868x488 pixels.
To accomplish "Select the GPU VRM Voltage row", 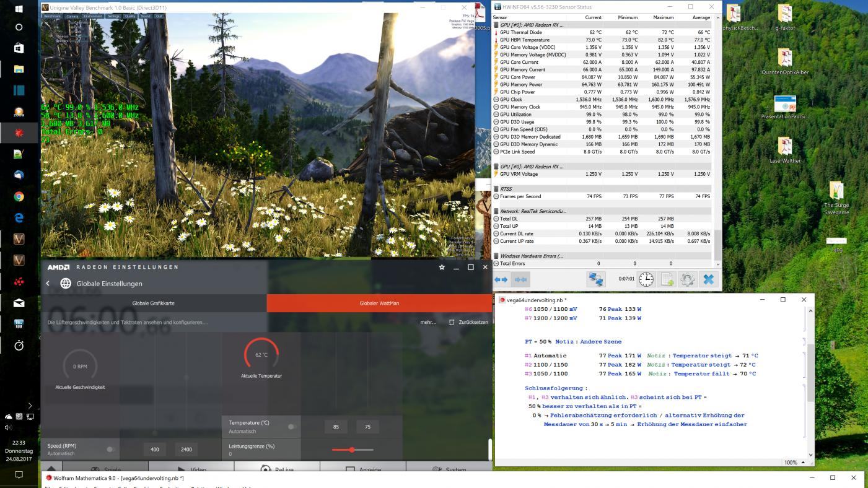I will point(603,174).
